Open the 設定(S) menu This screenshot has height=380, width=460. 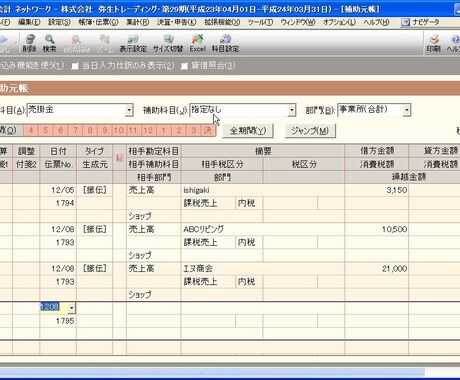tap(59, 22)
